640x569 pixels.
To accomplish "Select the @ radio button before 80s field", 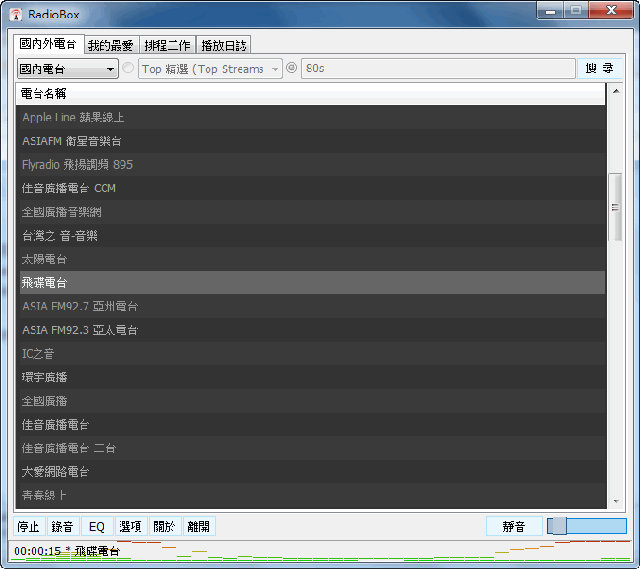I will point(291,69).
